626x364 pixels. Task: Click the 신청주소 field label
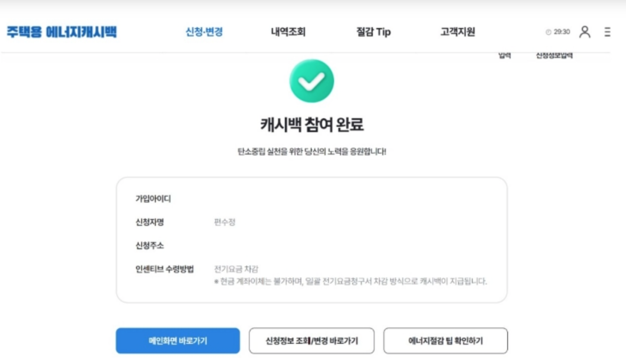click(150, 245)
